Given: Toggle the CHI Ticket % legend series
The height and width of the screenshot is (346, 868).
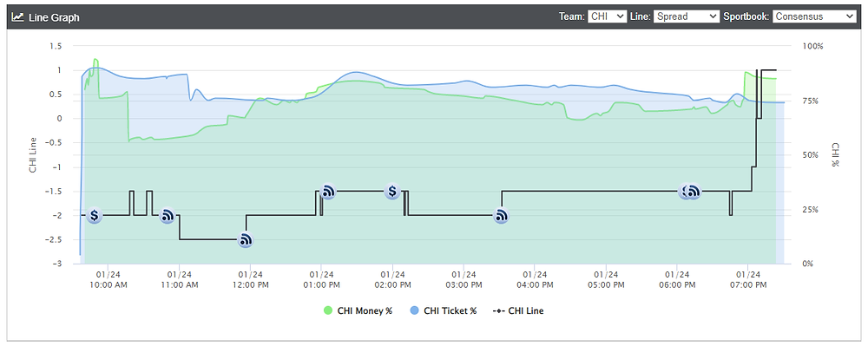Looking at the screenshot, I should point(444,310).
